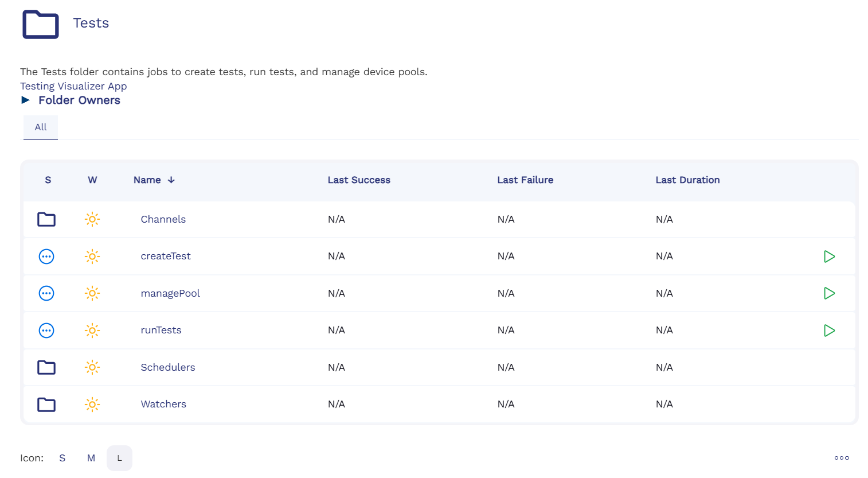Sort by Last Success column header
Viewport: 868px width, 478px height.
[x=359, y=180]
